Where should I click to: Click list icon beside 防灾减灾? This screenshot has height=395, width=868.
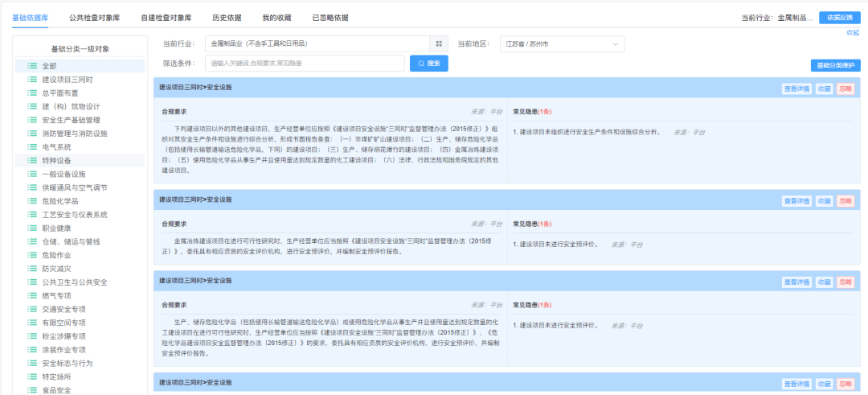(32, 269)
